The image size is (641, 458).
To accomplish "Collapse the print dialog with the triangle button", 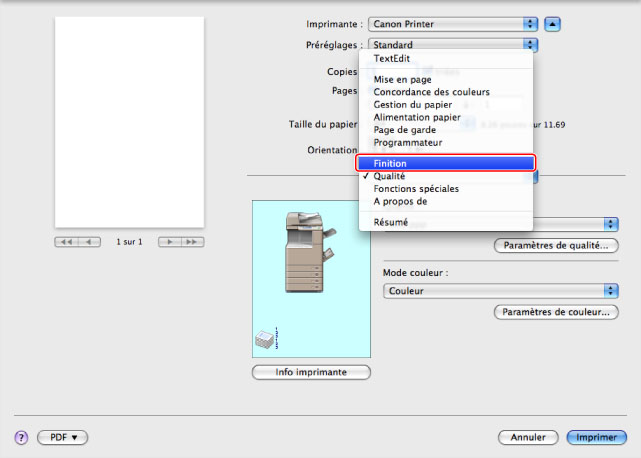I will [x=553, y=23].
